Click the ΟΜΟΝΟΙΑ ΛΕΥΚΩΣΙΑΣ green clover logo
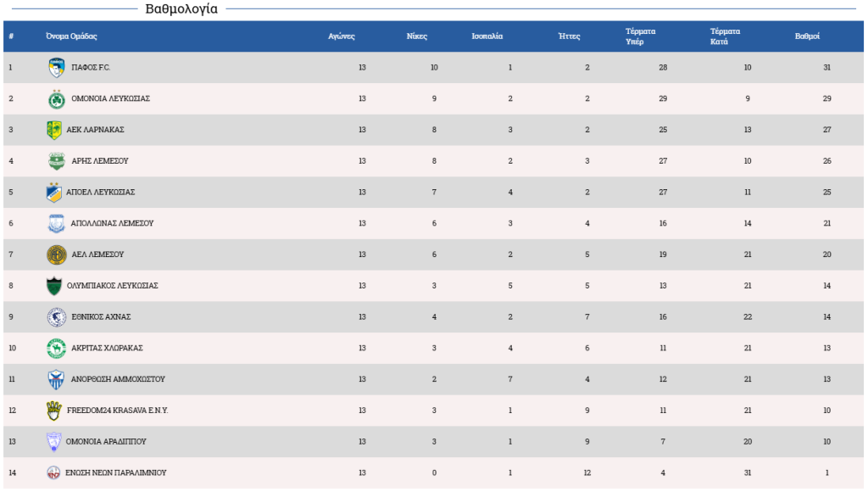The width and height of the screenshot is (868, 492). [57, 98]
